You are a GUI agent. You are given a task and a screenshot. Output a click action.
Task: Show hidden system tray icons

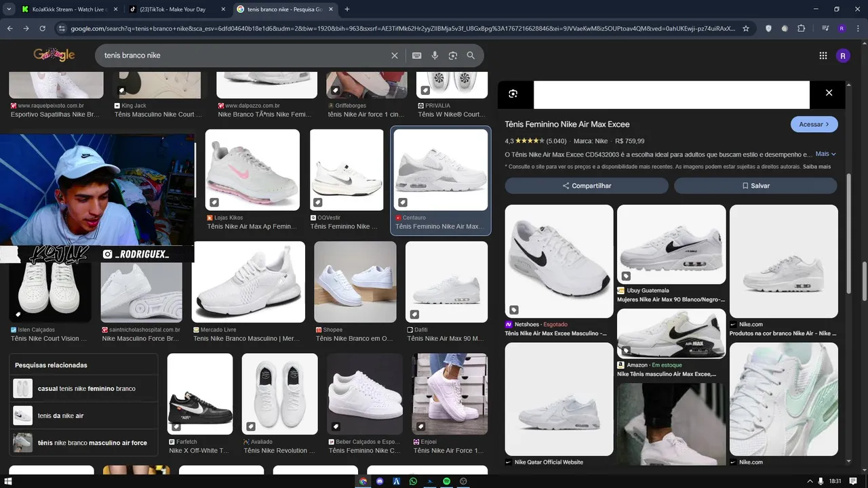pos(810,481)
